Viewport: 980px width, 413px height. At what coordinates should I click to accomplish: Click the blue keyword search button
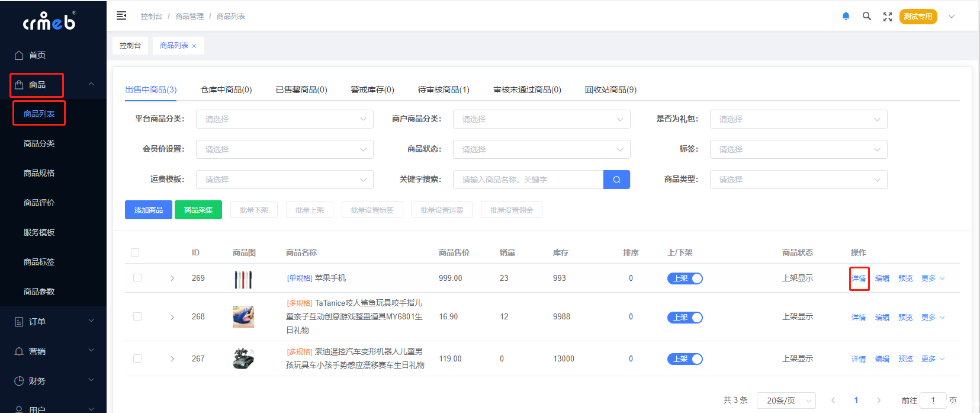[x=616, y=180]
